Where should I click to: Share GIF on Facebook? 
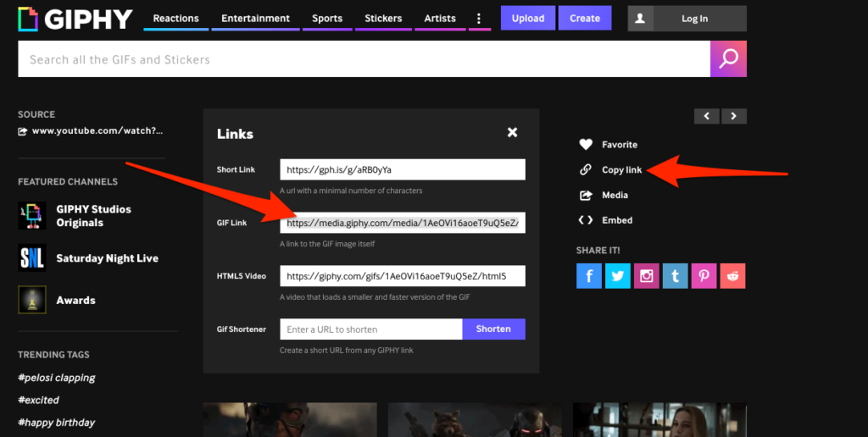589,275
